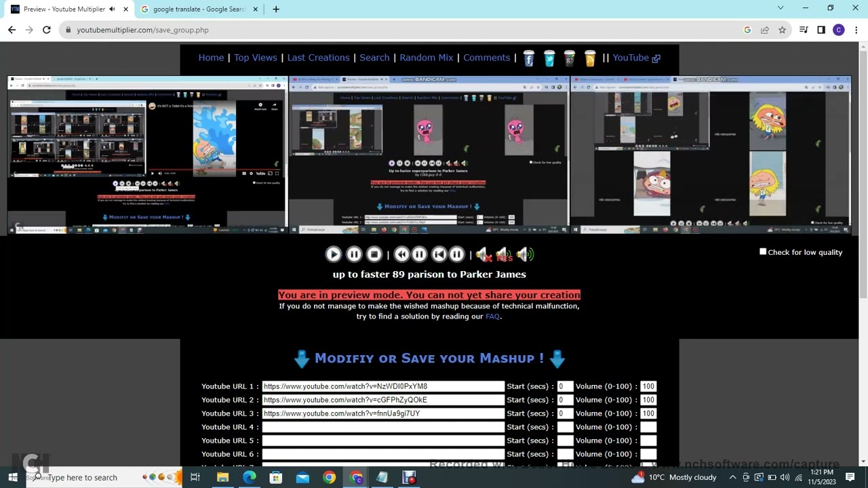Bookmark this page with the star
This screenshot has height=488, width=868.
point(782,30)
